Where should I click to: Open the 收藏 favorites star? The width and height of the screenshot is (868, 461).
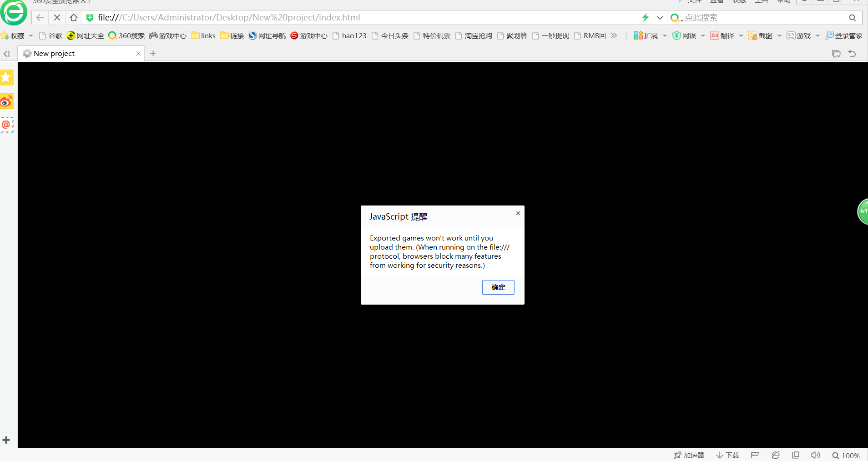(13, 35)
